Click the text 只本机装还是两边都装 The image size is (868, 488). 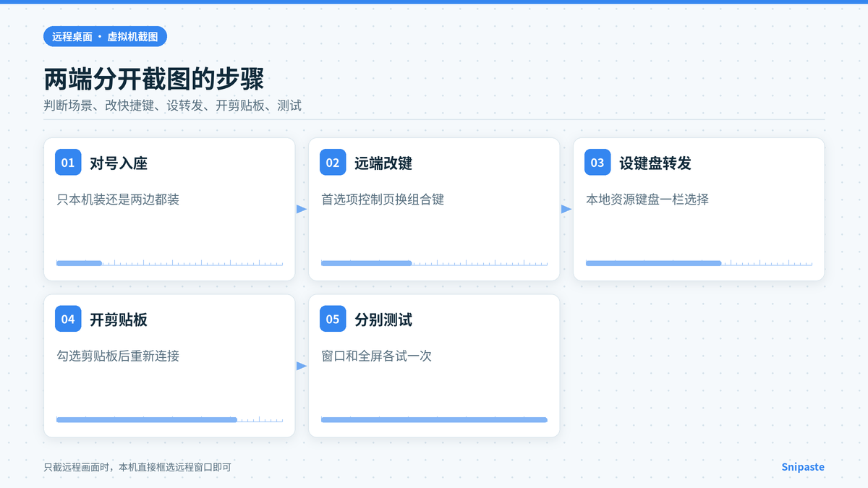pyautogui.click(x=118, y=199)
